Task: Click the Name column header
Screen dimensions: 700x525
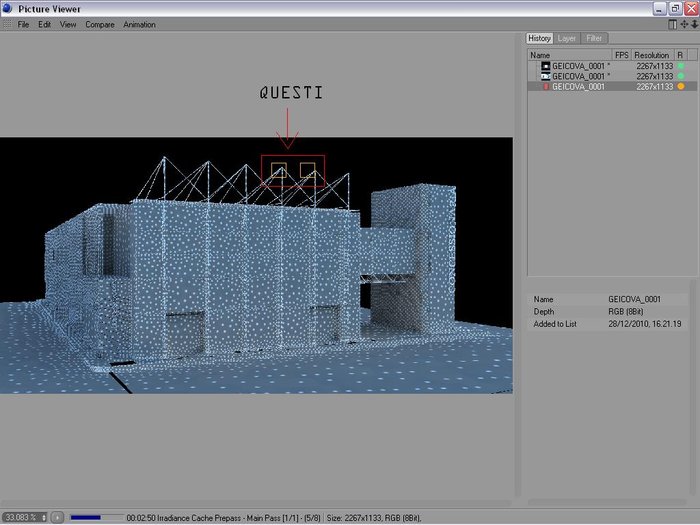Action: point(570,55)
